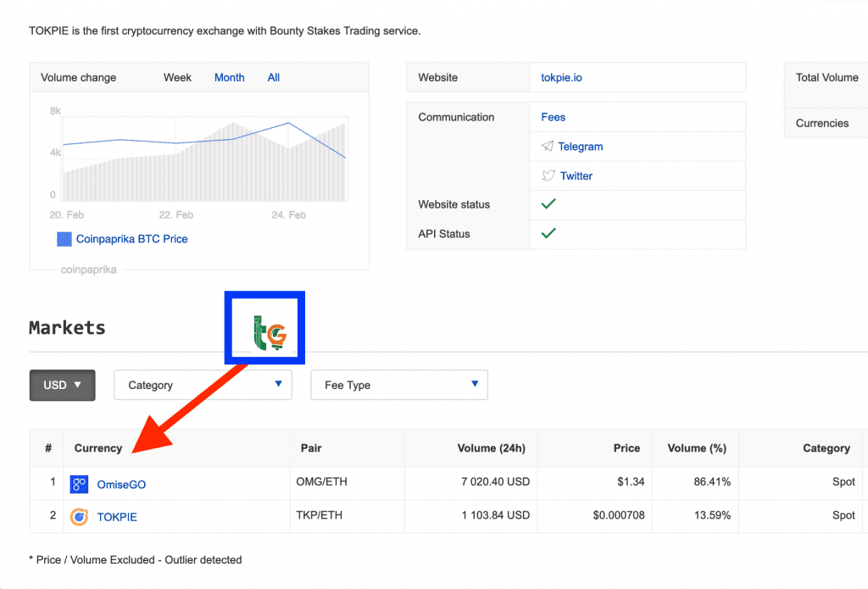868x589 pixels.
Task: Expand the Category filter dropdown
Action: pyautogui.click(x=203, y=385)
